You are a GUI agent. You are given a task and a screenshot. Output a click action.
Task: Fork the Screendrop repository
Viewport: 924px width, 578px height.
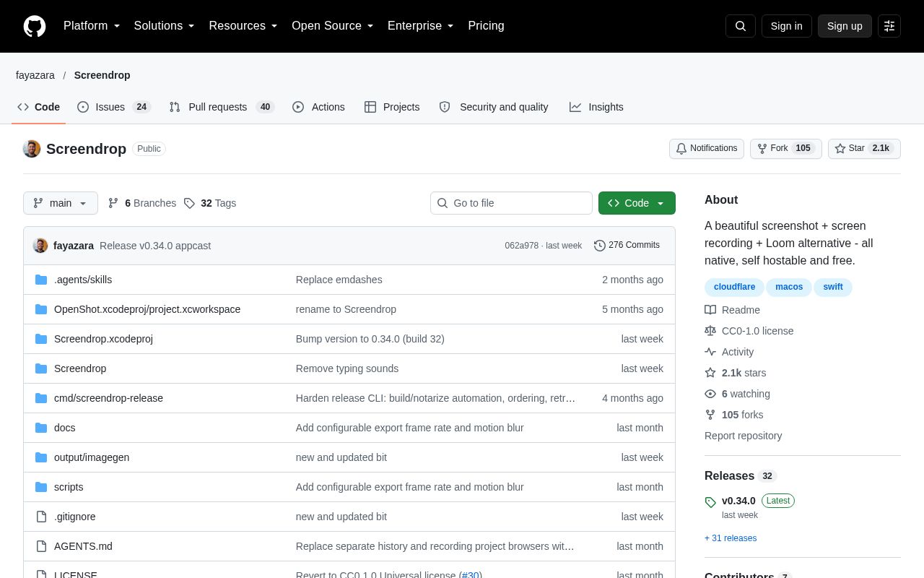pyautogui.click(x=786, y=149)
